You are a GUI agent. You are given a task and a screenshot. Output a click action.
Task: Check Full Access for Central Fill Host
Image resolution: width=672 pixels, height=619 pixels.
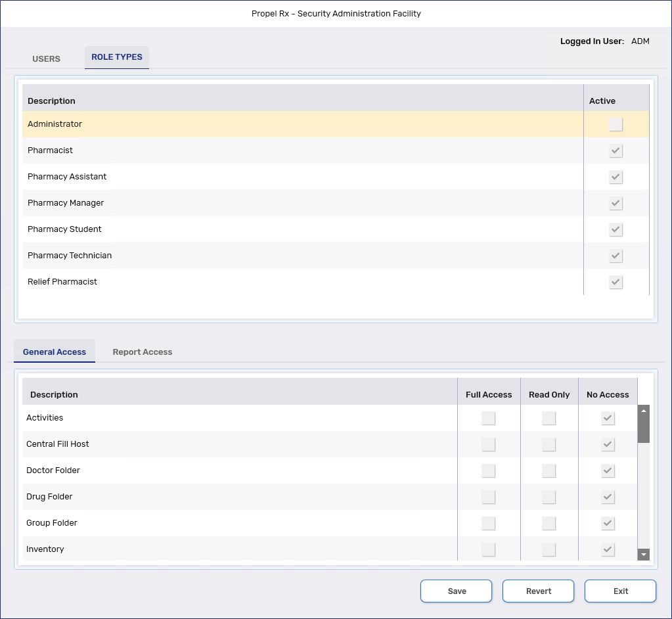[488, 444]
